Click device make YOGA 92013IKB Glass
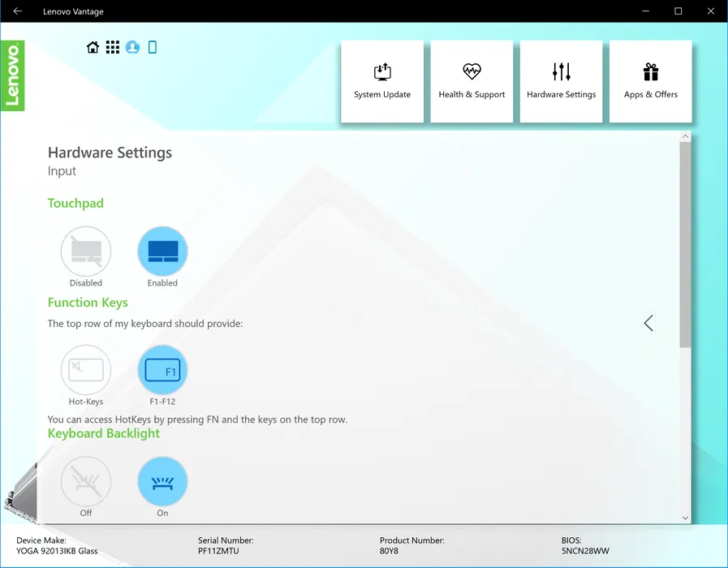Image resolution: width=728 pixels, height=568 pixels. pos(57,551)
